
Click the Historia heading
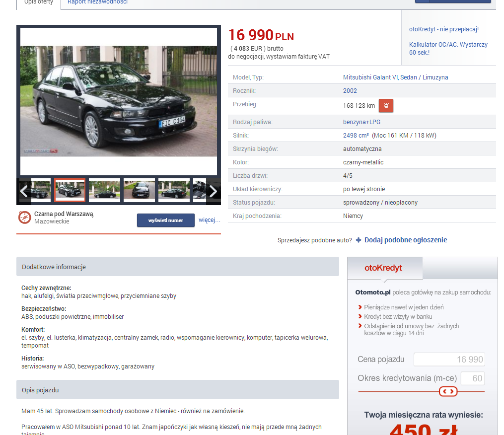click(x=32, y=359)
